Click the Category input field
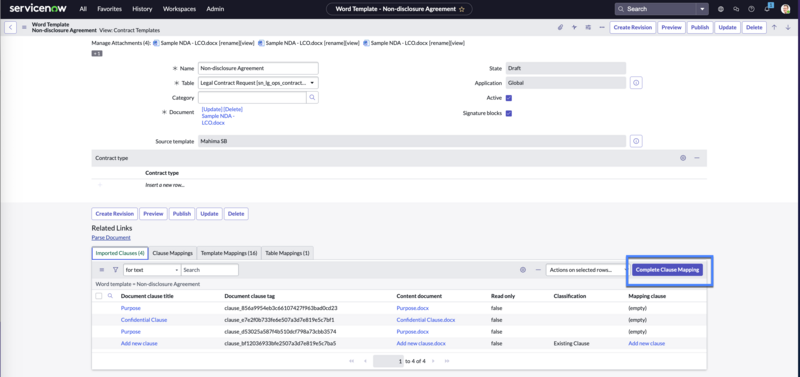Viewport: 800px width, 377px height. [x=252, y=97]
